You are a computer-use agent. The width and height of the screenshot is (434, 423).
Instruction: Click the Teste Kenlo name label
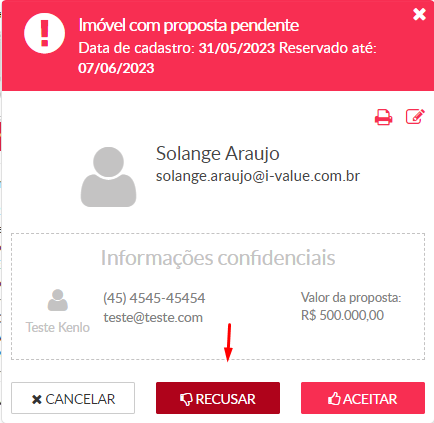(x=58, y=327)
